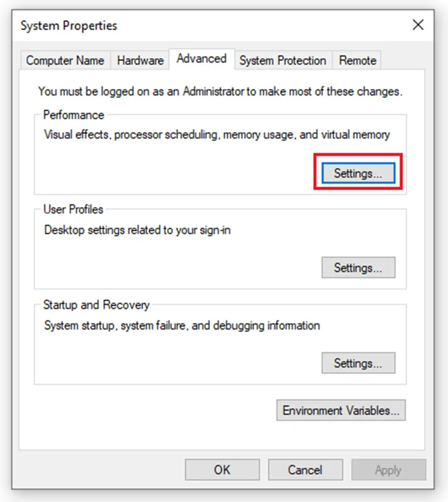The width and height of the screenshot is (448, 502).
Task: Click the User Profiles group heading
Action: 73,209
